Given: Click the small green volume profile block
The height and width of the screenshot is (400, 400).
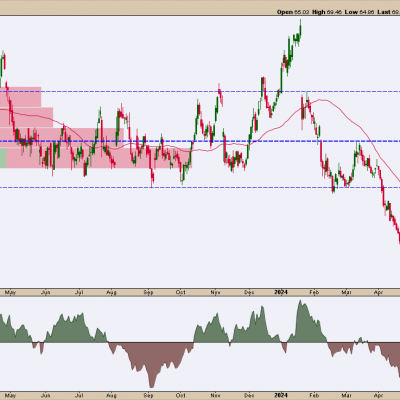Looking at the screenshot, I should click(3, 158).
